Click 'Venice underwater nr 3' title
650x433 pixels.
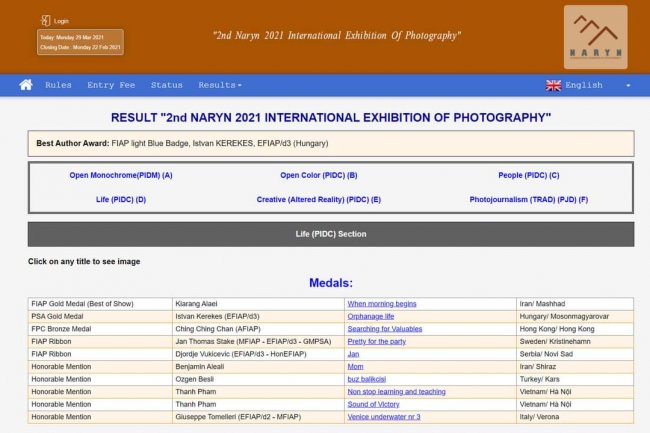383,416
